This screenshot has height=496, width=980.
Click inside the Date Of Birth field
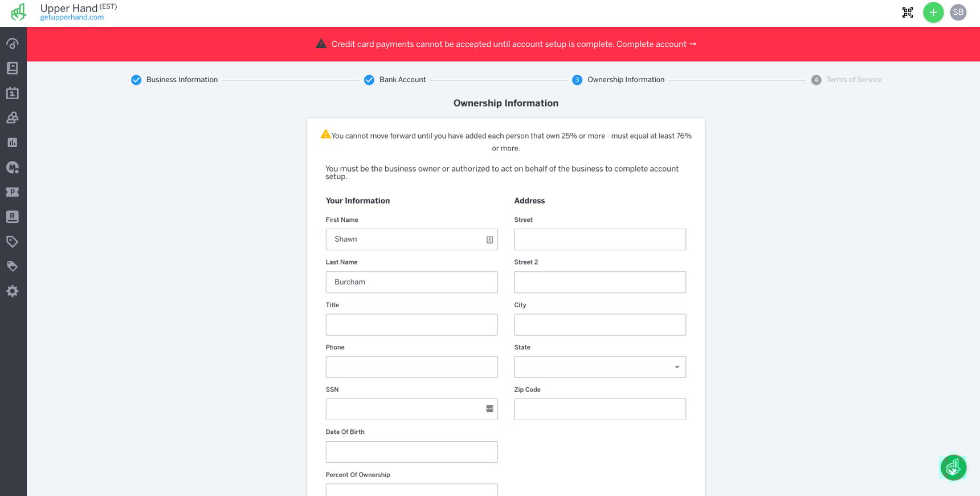[411, 452]
